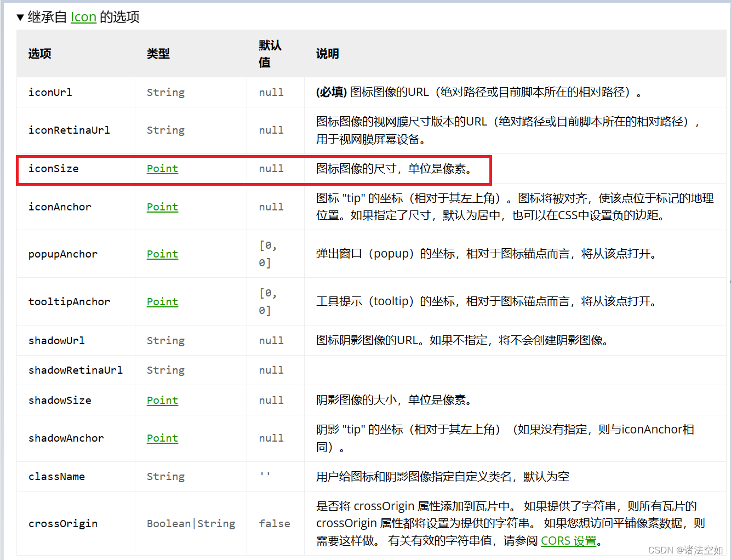Screen dimensions: 731x560
Task: Collapse the "继承自 Icon 的选项" section
Action: click(x=20, y=17)
